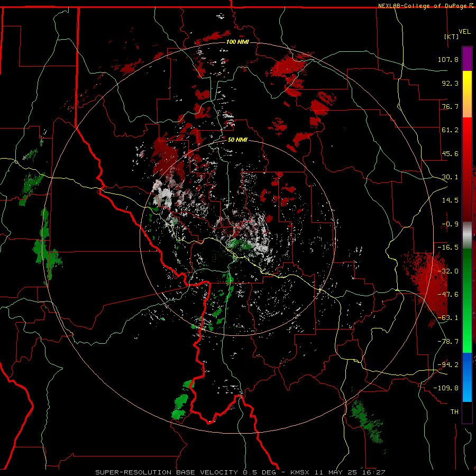This screenshot has height=476, width=476.
Task: Click the 45.6 scale value
Action: coord(450,153)
